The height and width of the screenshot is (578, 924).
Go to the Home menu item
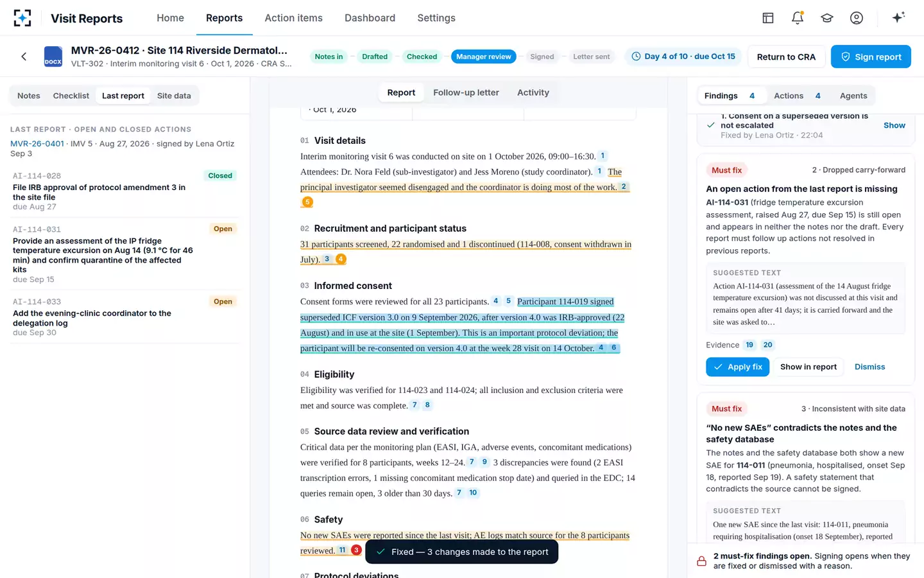170,18
